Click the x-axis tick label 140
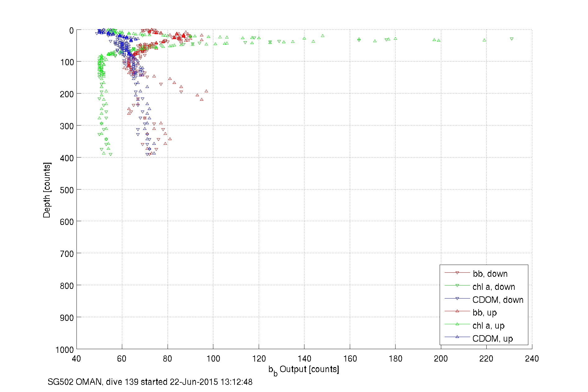Viewport: 588px width, 392px height. point(304,359)
